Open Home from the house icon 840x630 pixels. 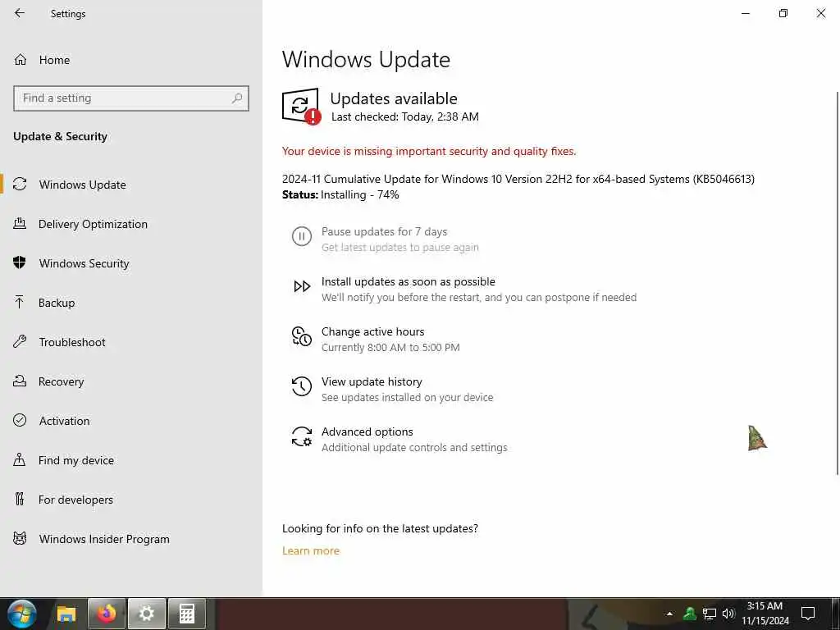(21, 59)
